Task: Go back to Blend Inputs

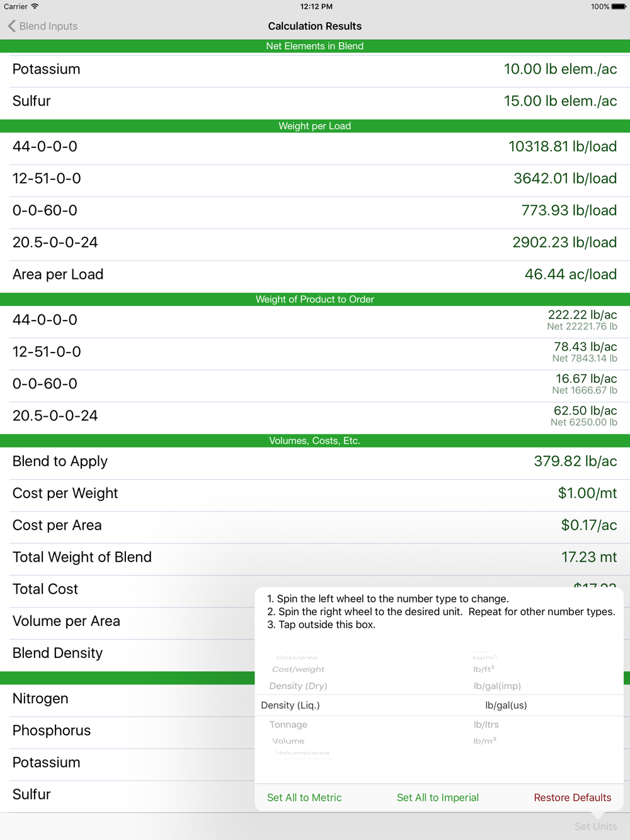Action: pos(42,26)
